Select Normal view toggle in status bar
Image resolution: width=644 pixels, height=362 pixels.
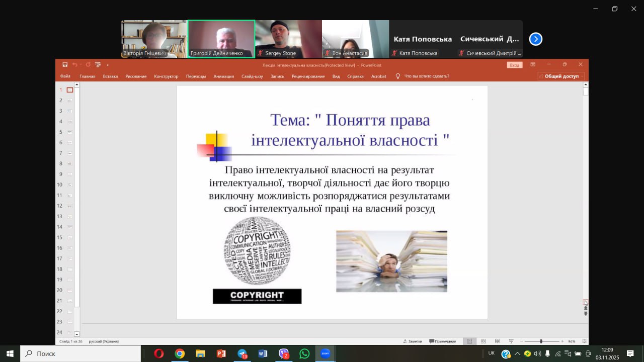coord(469,341)
